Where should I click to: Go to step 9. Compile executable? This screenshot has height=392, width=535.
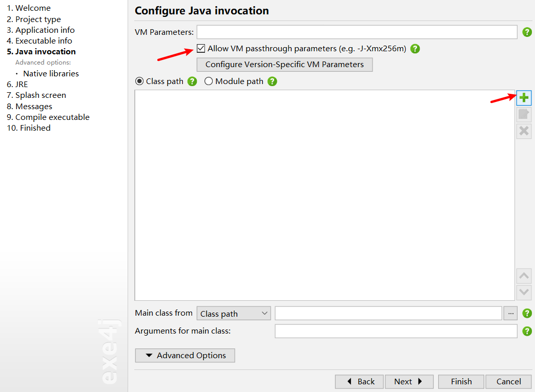tap(48, 117)
